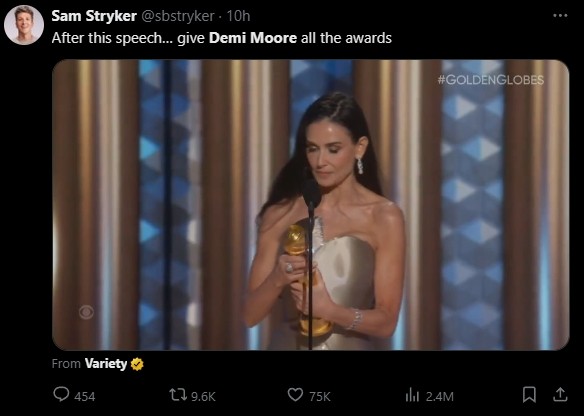The image size is (584, 416).
Task: Open the reply comment icon
Action: point(61,394)
